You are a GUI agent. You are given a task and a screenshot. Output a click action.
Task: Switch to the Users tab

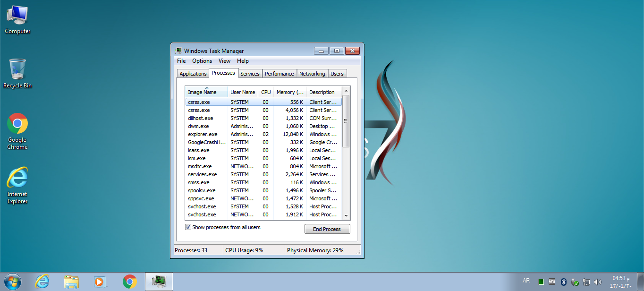(337, 74)
